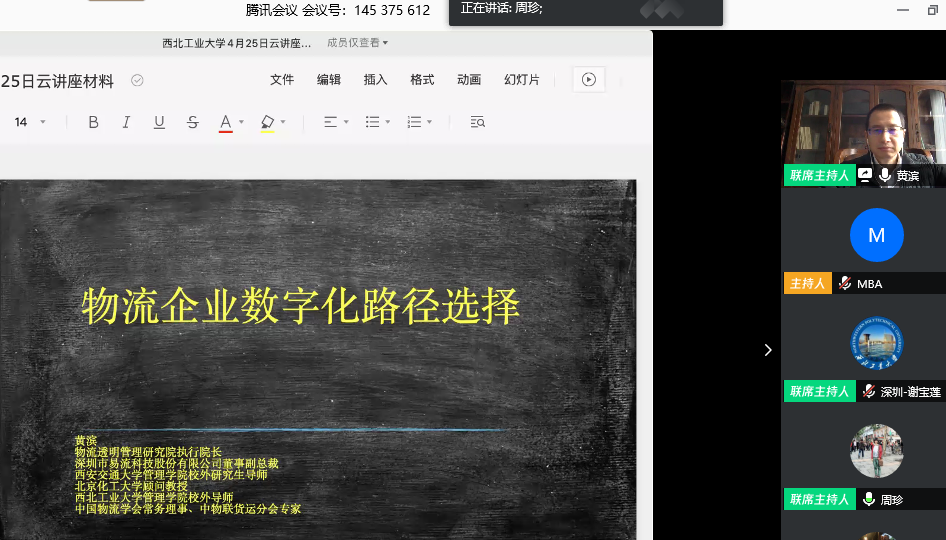946x540 pixels.
Task: Select the MBA participant avatar
Action: [x=876, y=235]
